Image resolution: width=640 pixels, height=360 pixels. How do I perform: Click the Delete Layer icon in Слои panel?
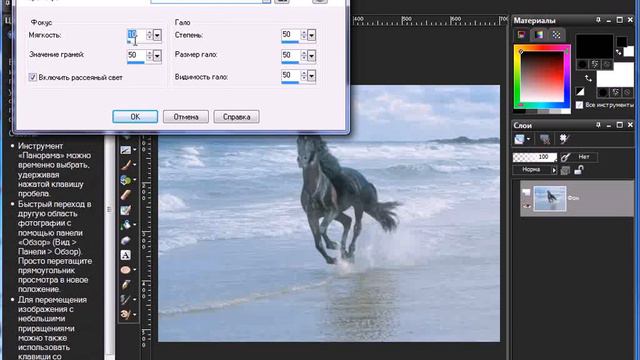(544, 139)
